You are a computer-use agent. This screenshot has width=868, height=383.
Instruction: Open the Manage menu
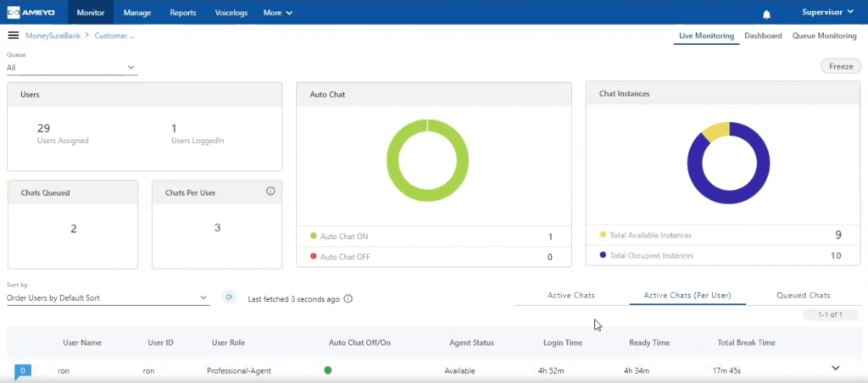[x=137, y=12]
